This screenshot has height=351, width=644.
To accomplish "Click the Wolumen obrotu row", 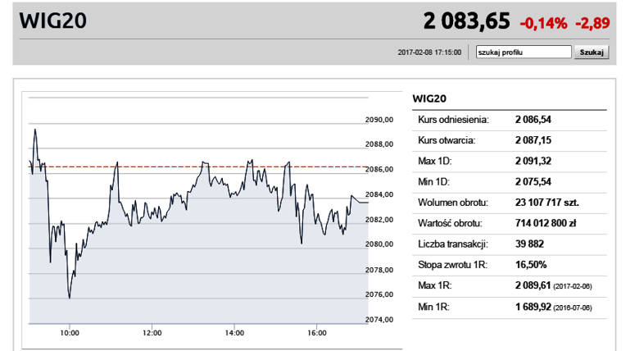I will coord(510,203).
